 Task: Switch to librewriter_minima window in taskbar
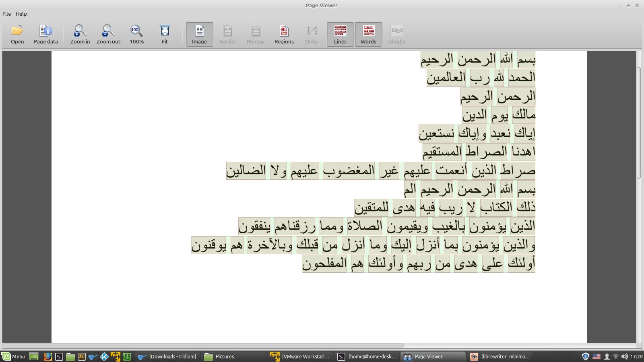(500, 356)
